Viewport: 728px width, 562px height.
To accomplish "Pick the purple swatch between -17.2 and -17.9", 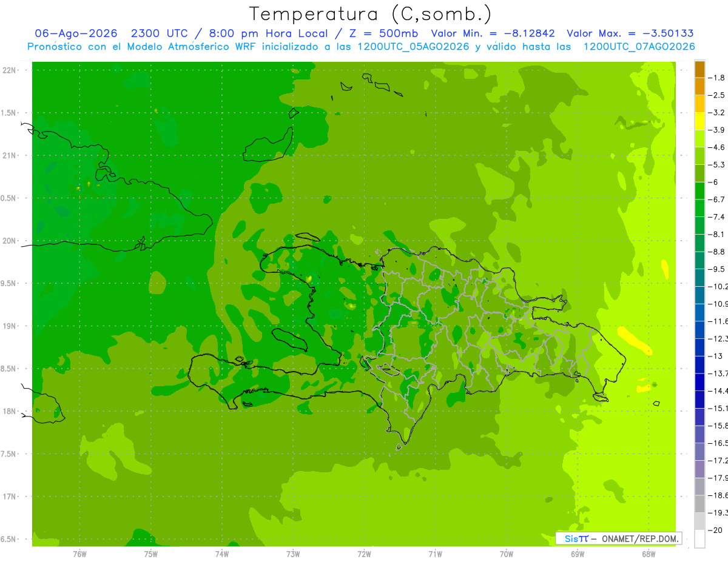I will pyautogui.click(x=699, y=469).
